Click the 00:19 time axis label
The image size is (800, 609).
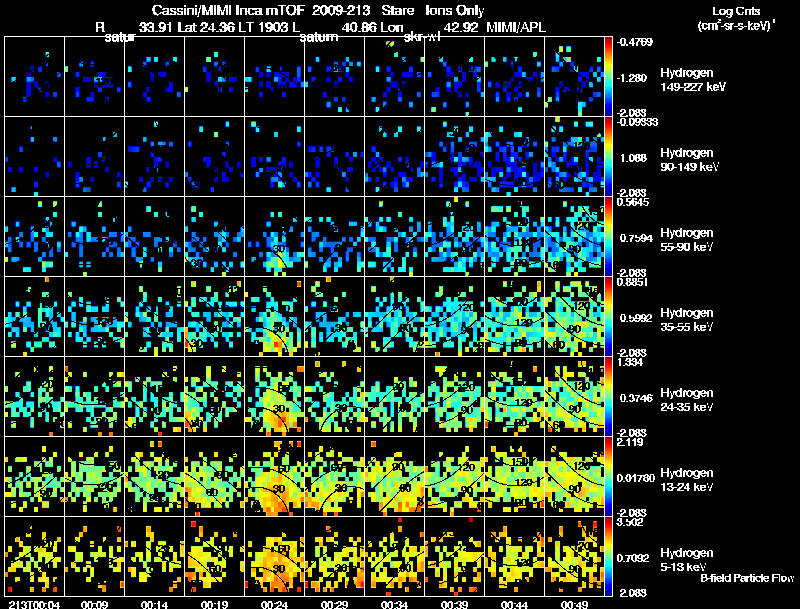(214, 604)
